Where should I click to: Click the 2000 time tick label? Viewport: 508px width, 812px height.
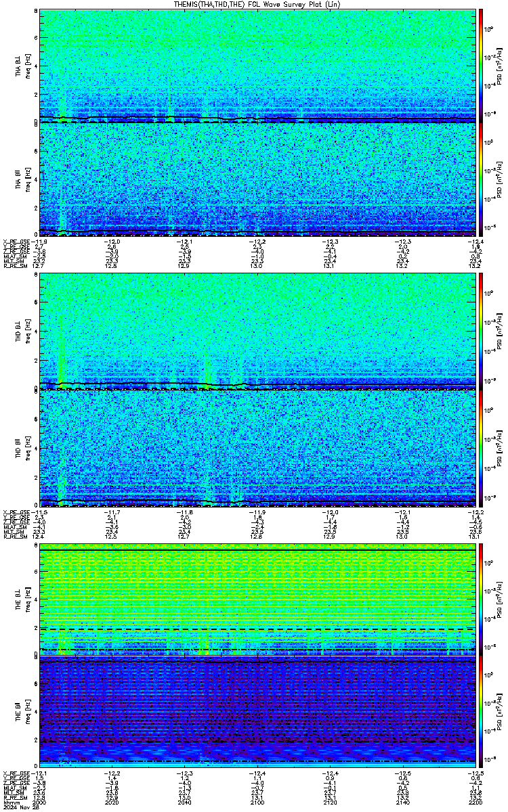39,803
